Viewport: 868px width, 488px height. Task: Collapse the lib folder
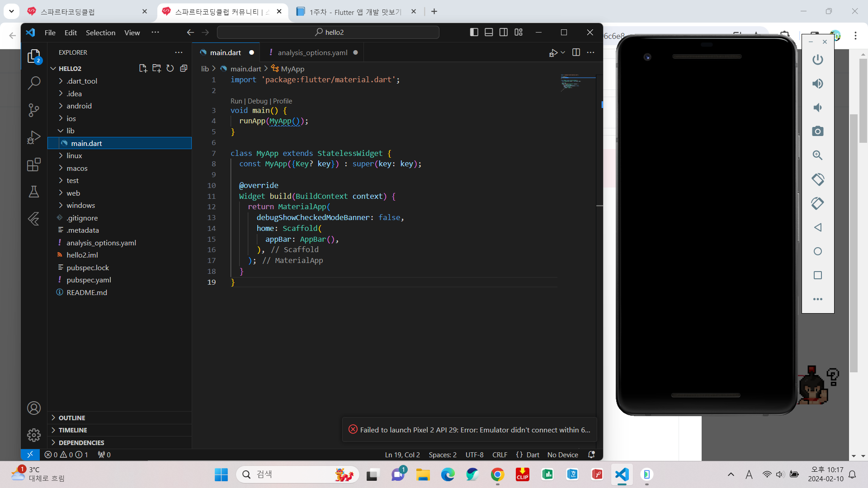coord(120,131)
